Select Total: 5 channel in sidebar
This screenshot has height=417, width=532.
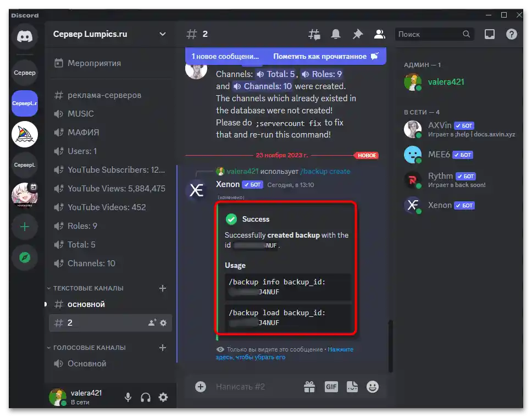pyautogui.click(x=110, y=244)
